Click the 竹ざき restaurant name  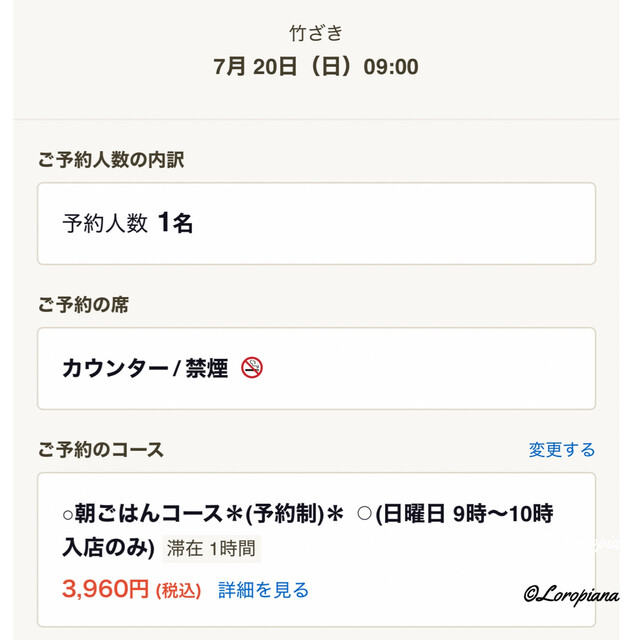coord(316,33)
